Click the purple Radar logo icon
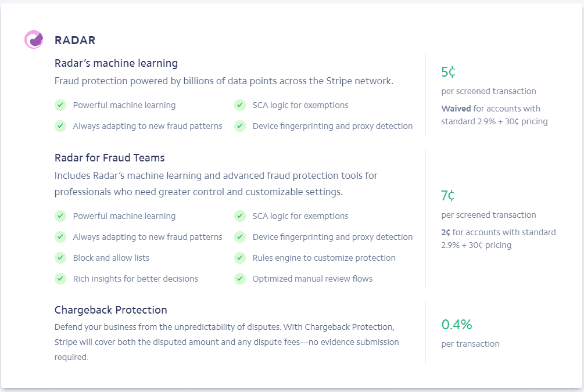This screenshot has width=584, height=392. click(34, 39)
